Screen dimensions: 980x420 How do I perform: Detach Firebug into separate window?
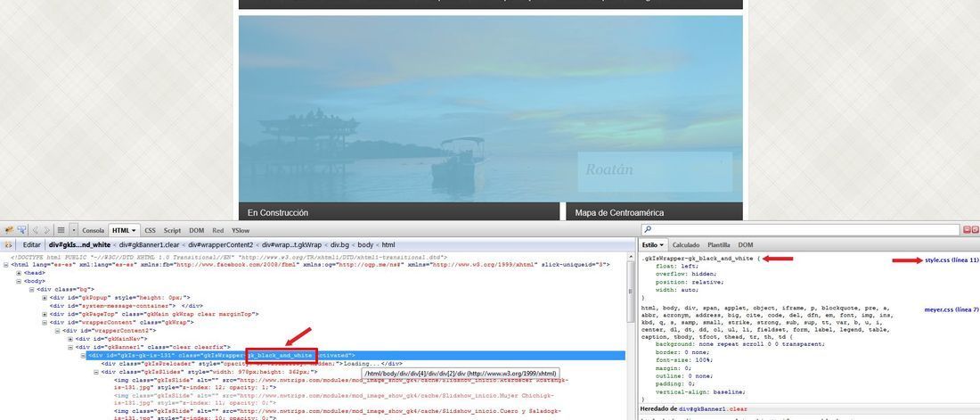(975, 230)
